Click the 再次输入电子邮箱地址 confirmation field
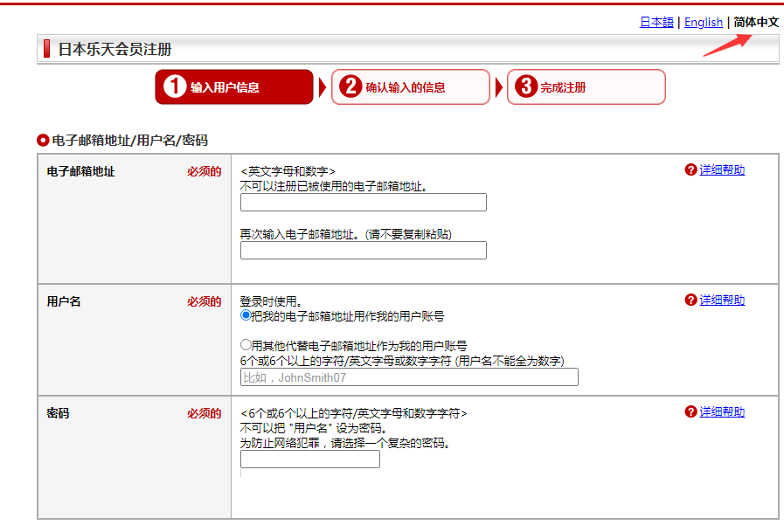Image resolution: width=784 pixels, height=532 pixels. [363, 251]
